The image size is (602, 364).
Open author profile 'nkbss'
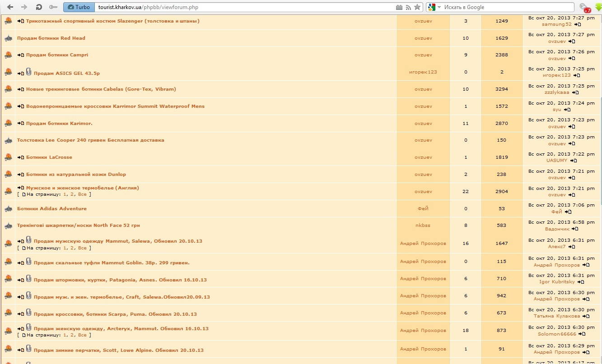[x=423, y=226]
